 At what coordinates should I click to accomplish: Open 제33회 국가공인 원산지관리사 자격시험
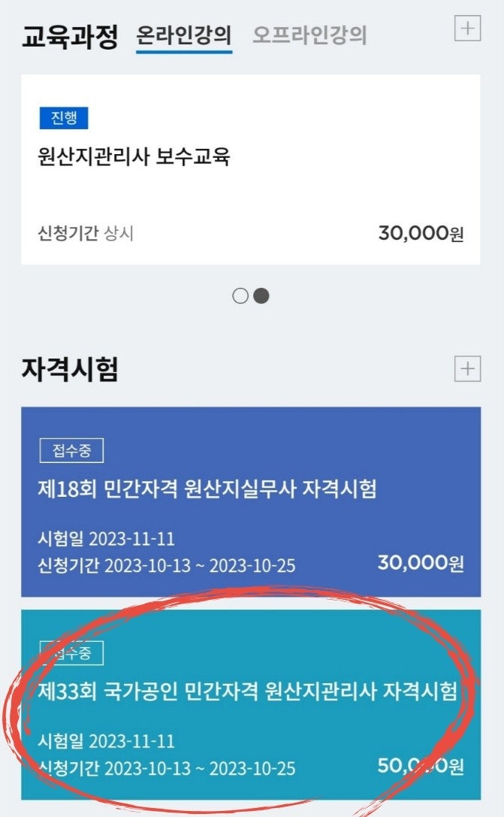click(x=247, y=691)
